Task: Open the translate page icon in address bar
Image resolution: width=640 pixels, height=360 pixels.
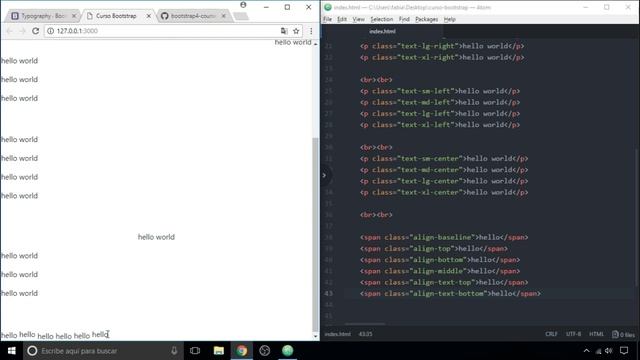Action: point(284,31)
